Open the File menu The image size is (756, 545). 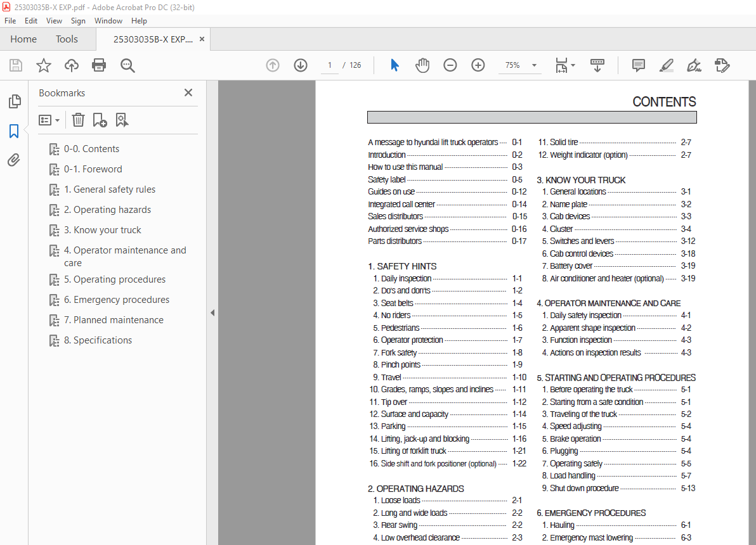(10, 21)
